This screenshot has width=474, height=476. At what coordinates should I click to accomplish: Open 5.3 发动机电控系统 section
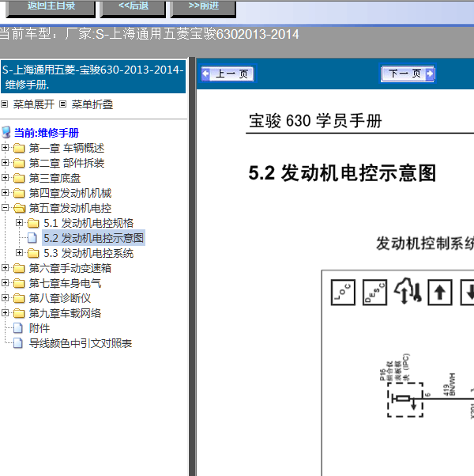pyautogui.click(x=88, y=253)
